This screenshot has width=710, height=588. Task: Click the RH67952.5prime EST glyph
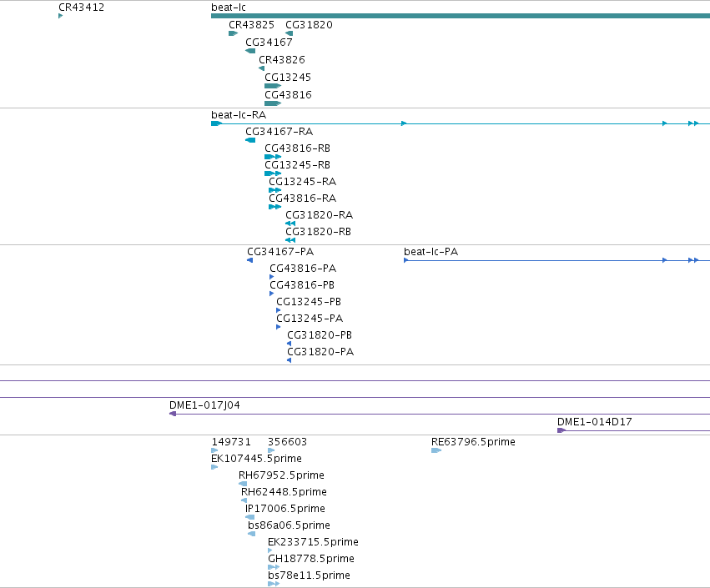243,484
